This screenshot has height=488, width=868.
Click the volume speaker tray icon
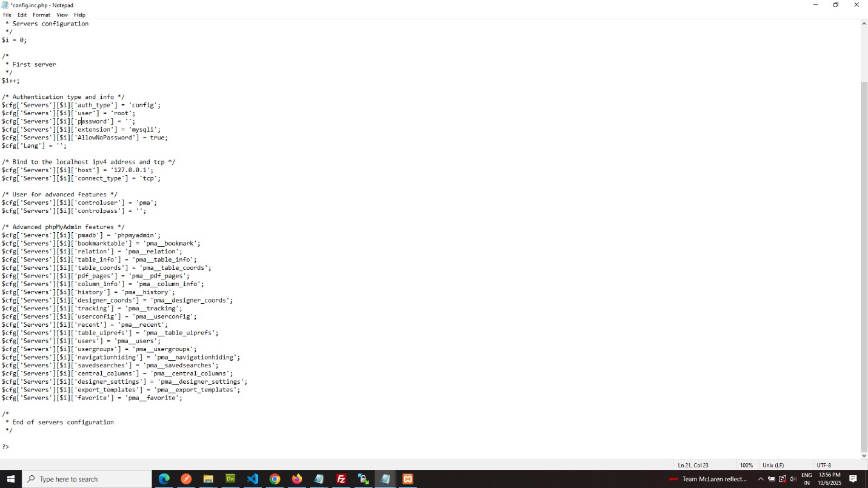pos(793,479)
